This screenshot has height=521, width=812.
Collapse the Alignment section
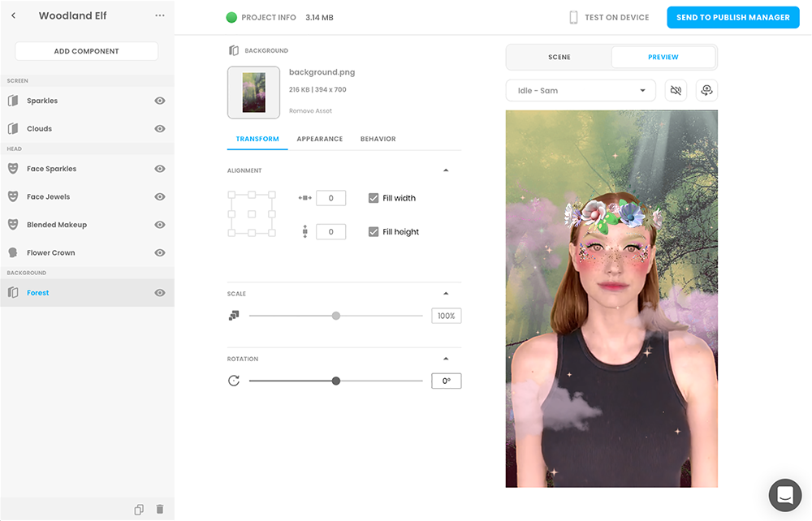445,170
